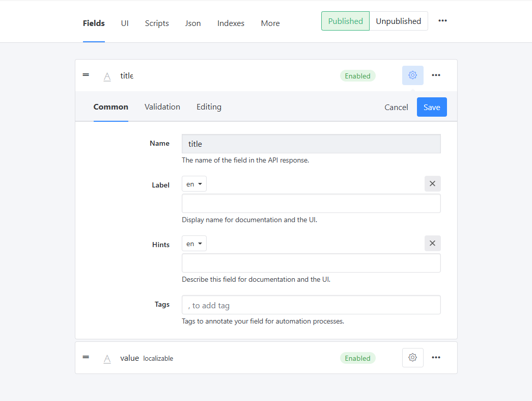Switch to the Fields tab
The height and width of the screenshot is (401, 532).
click(94, 23)
